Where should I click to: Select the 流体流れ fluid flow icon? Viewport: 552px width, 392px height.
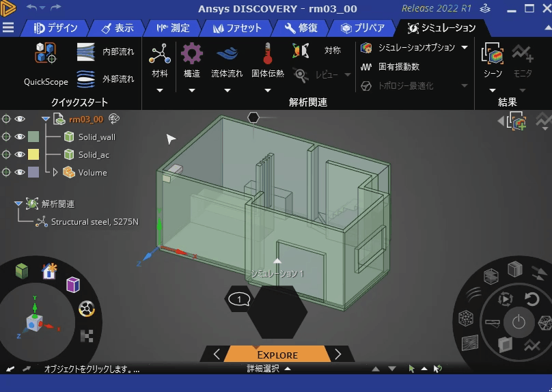[227, 53]
